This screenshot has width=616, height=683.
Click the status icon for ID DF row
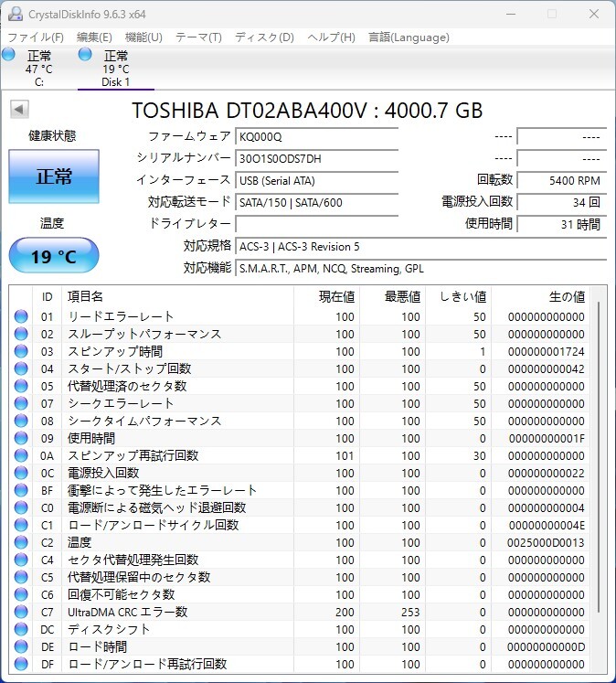click(x=21, y=664)
